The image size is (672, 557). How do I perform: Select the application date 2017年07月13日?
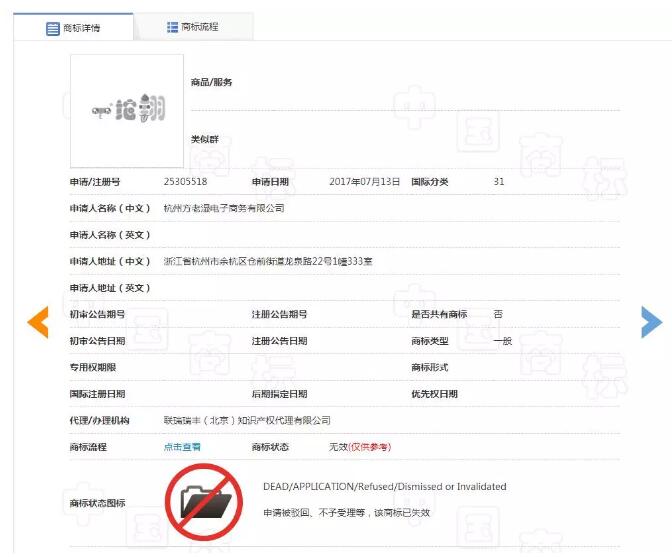coord(364,182)
